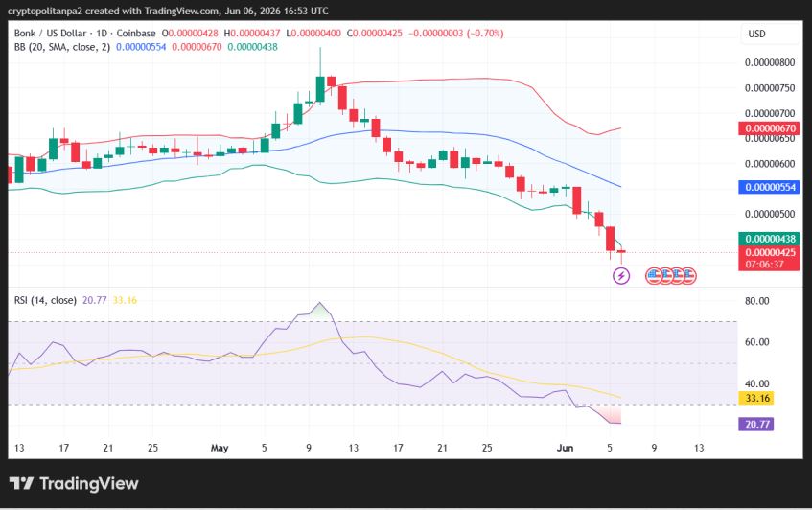Click the rightmost US flag economic event icon
812x510 pixels.
click(x=688, y=276)
